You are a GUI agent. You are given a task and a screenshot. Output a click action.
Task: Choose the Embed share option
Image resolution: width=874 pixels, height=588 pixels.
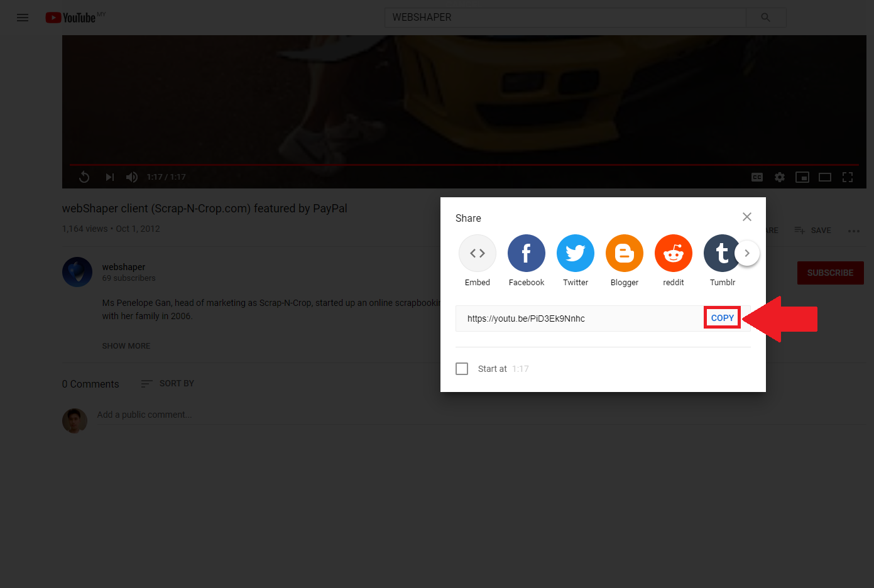click(478, 261)
